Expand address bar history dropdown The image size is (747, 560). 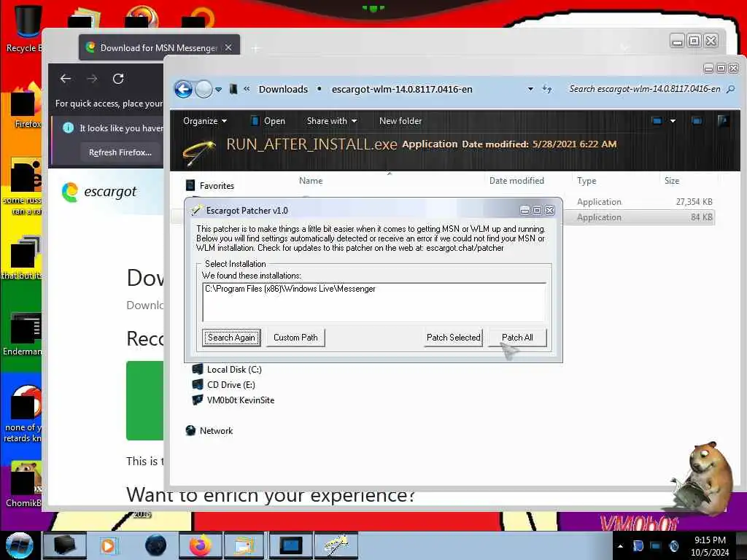tap(530, 89)
